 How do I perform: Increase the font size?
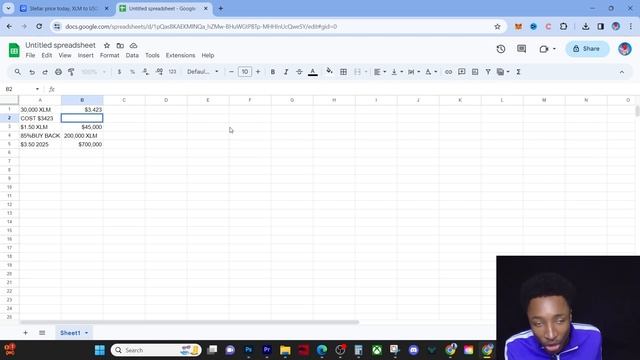tap(258, 72)
